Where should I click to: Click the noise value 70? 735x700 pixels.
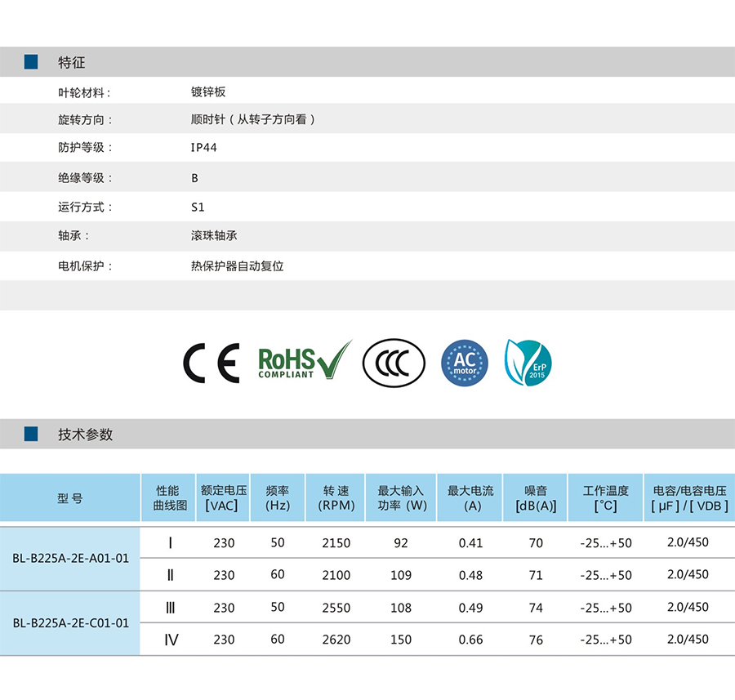click(x=536, y=543)
